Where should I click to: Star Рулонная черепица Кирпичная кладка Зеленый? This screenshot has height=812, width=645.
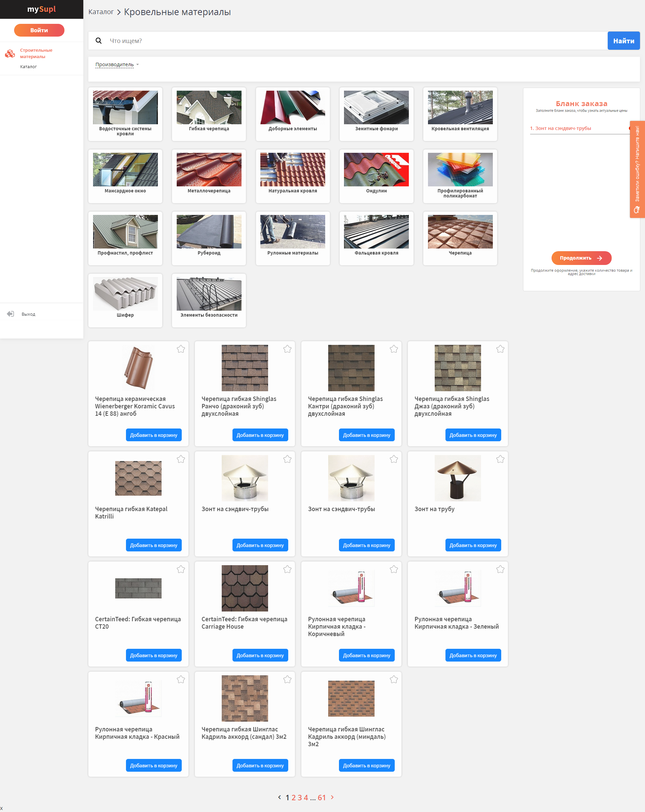click(x=500, y=570)
